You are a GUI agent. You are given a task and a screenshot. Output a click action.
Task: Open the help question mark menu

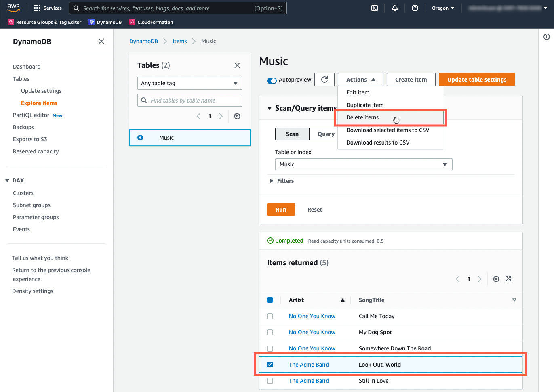[x=415, y=8]
